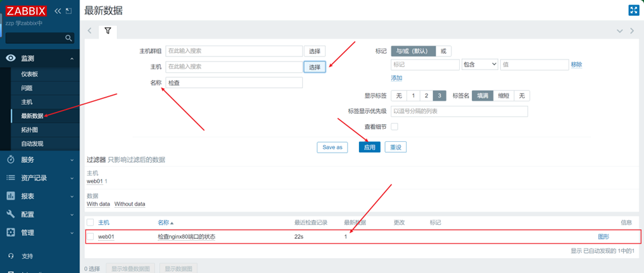The width and height of the screenshot is (644, 273).
Task: Click the 名称 field containing 检查
Action: (x=234, y=82)
